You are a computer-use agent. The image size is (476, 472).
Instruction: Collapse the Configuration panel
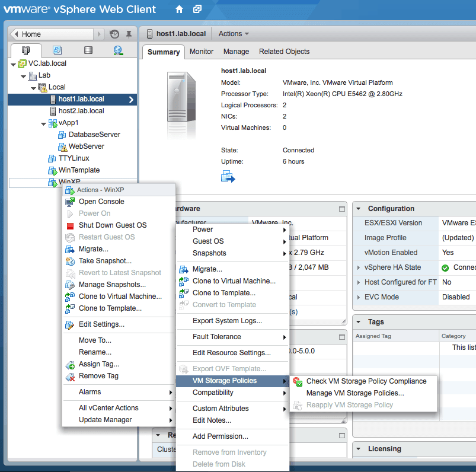click(358, 209)
